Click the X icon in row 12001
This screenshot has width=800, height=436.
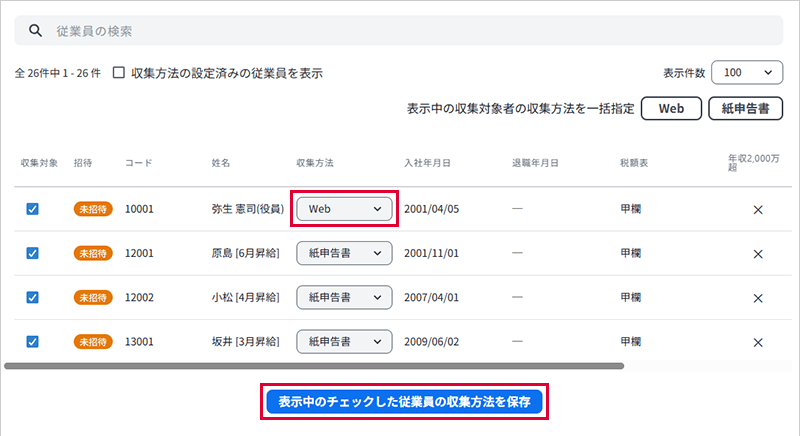[x=757, y=254]
